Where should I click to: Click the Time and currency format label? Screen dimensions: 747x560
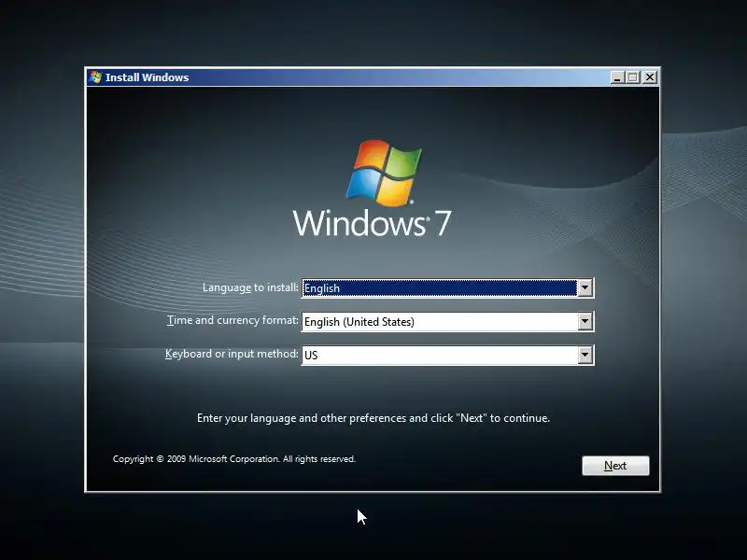coord(233,320)
